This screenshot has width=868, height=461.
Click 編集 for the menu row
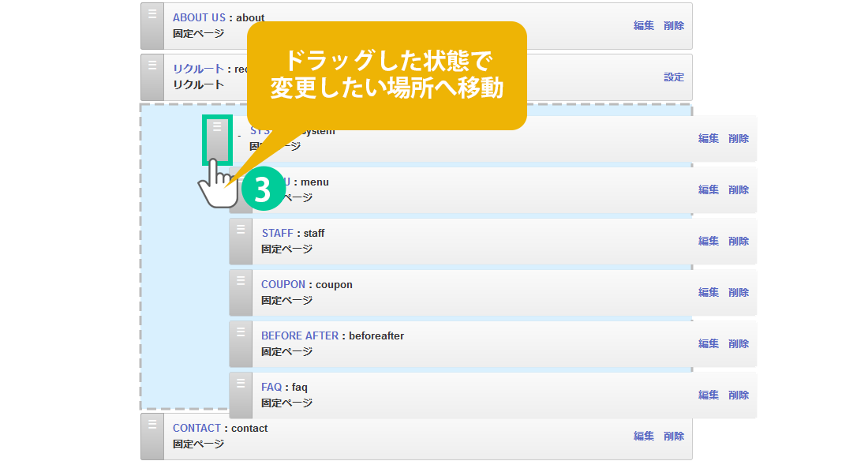(709, 189)
